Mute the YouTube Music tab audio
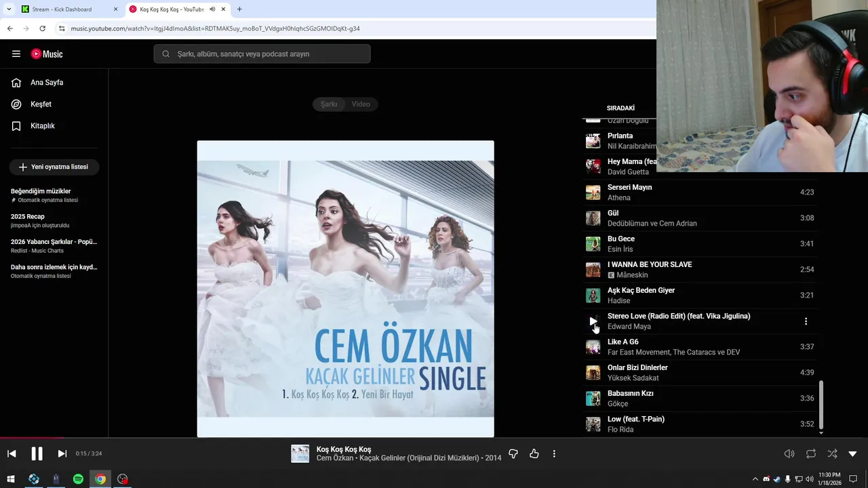Image resolution: width=868 pixels, height=488 pixels. coord(212,9)
